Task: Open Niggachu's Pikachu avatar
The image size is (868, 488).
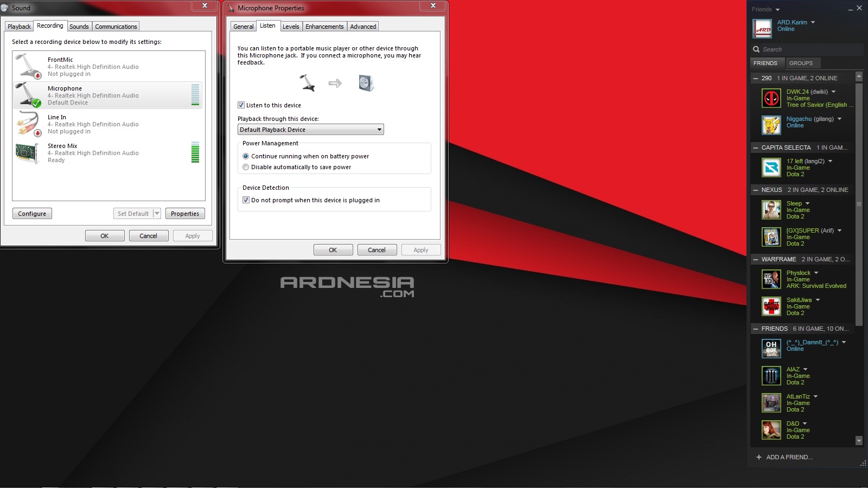Action: coord(771,125)
